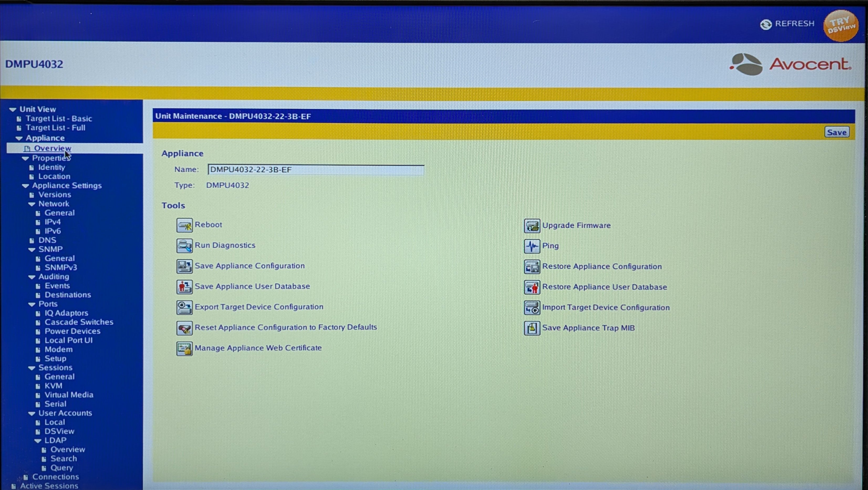Collapse the Properties tree arrow
Viewport: 868px width, 490px height.
[x=25, y=158]
